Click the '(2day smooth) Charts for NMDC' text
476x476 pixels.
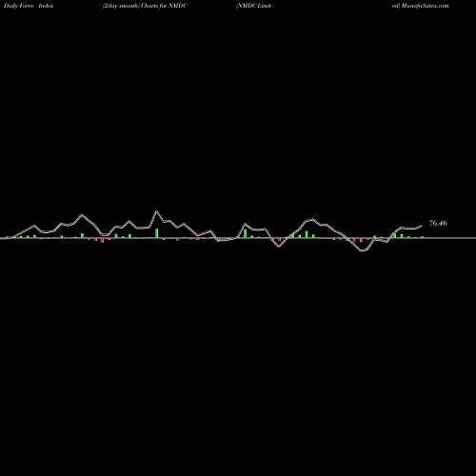pos(145,6)
